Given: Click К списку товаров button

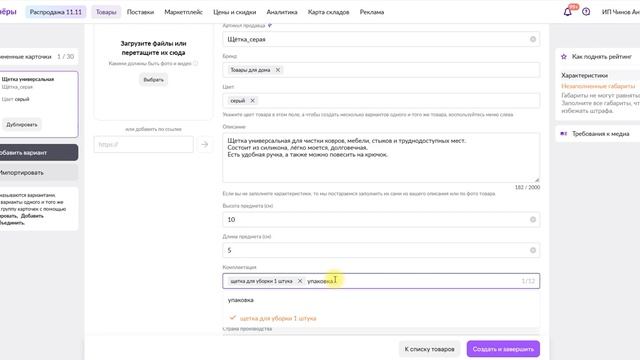Looking at the screenshot, I should point(429,349).
